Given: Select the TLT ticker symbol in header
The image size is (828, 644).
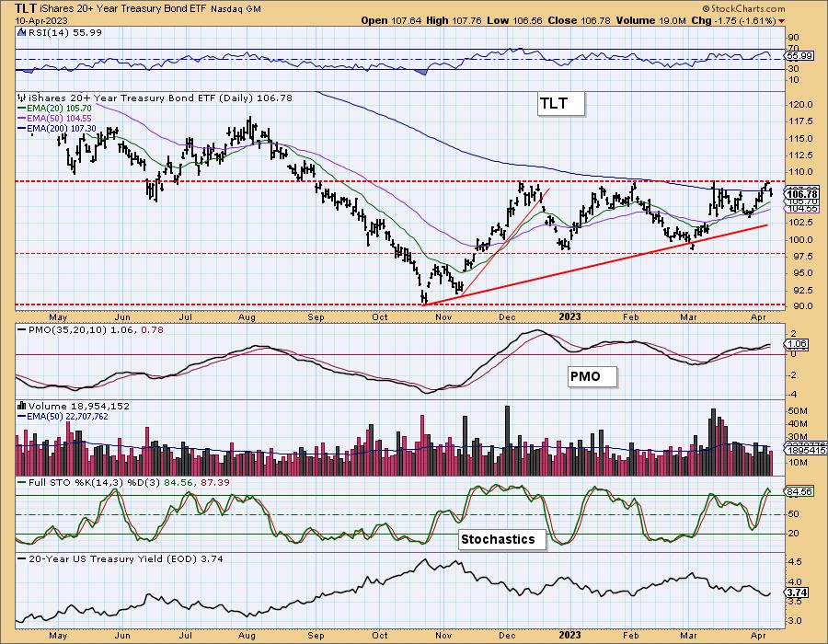Looking at the screenshot, I should click(x=26, y=8).
